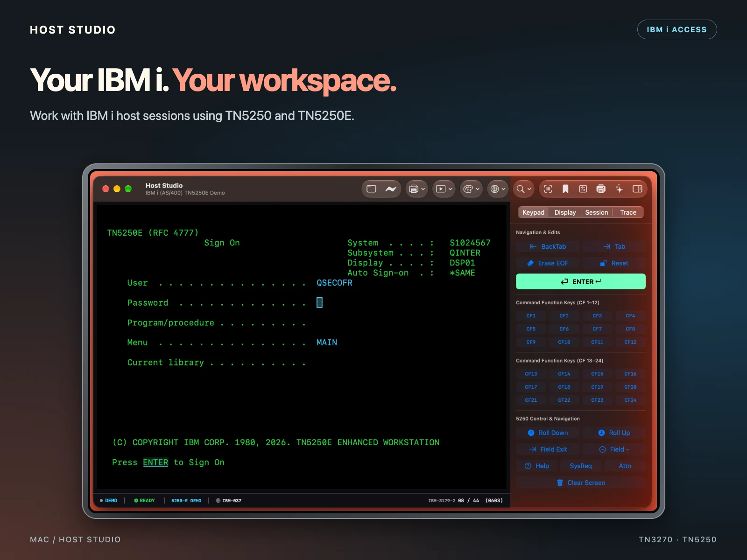This screenshot has width=747, height=560.
Task: Open the color palette dropdown
Action: click(x=471, y=189)
